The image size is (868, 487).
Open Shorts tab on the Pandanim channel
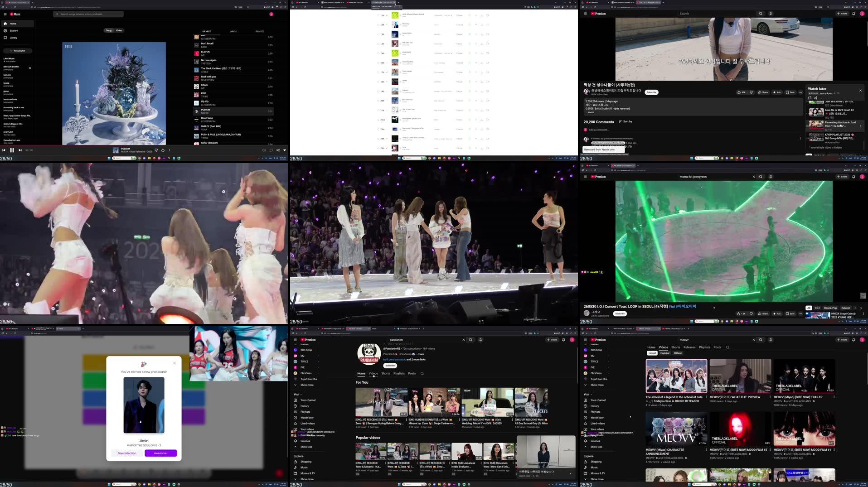click(x=386, y=374)
